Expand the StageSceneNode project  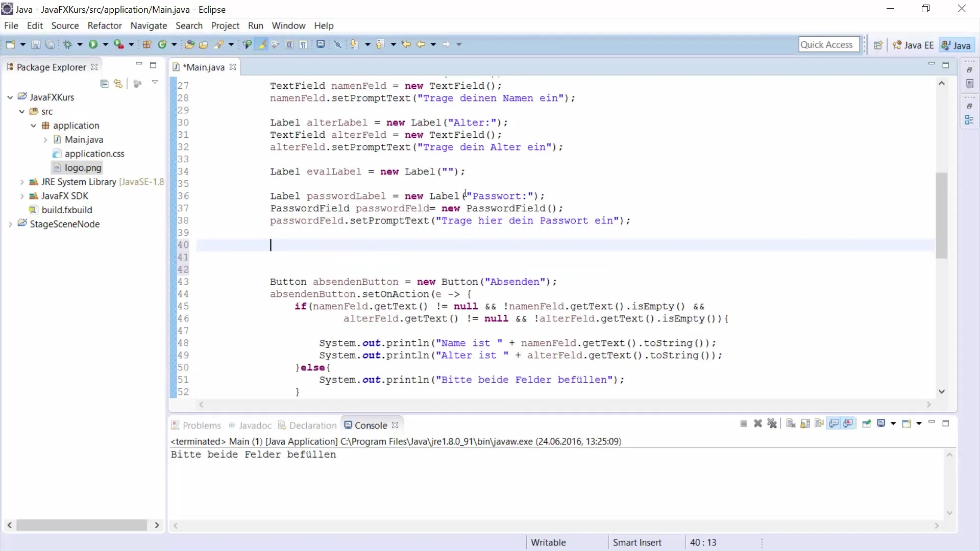10,224
